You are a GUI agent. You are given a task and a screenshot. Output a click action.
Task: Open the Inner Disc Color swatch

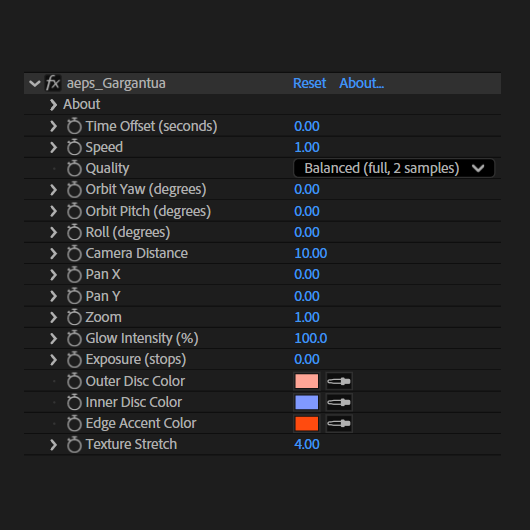coord(307,402)
